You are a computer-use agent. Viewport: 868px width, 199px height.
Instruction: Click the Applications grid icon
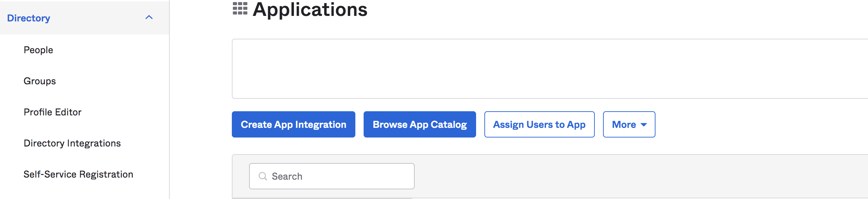pyautogui.click(x=240, y=9)
